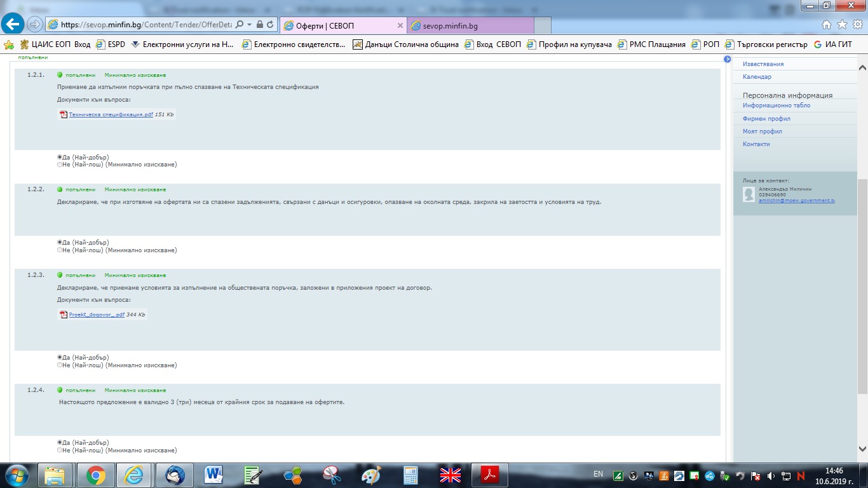Collapse sidebar with the blue arrow toggle
Viewport: 868px width, 488px height.
pos(728,59)
